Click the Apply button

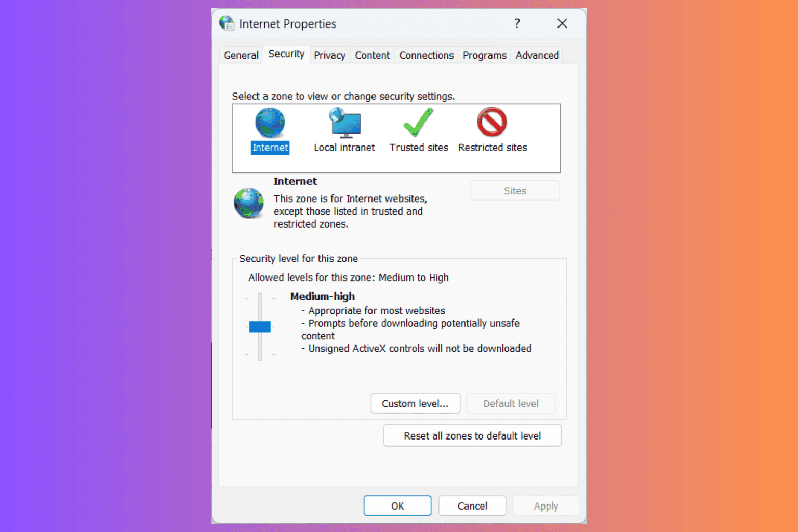coord(546,506)
